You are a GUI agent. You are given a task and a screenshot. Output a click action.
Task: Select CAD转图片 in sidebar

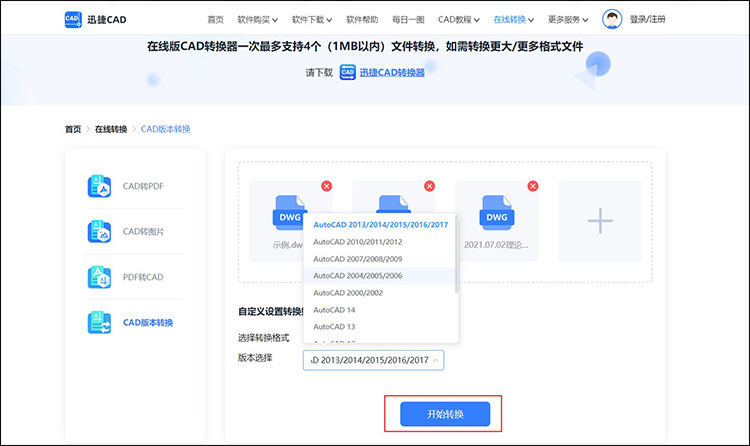pyautogui.click(x=143, y=232)
